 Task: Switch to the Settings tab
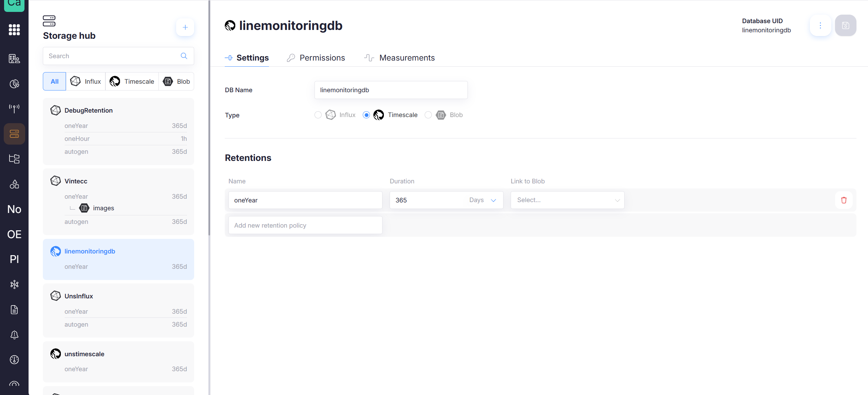click(247, 58)
